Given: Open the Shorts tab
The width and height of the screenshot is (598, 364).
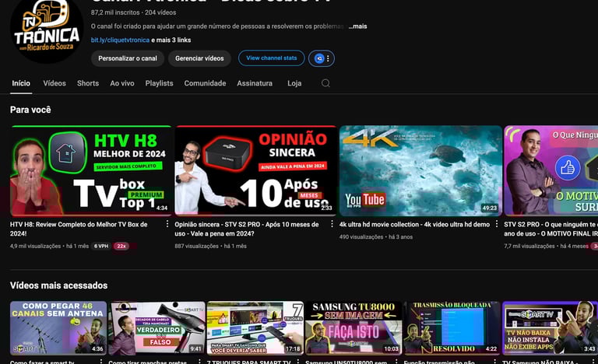Looking at the screenshot, I should click(88, 83).
